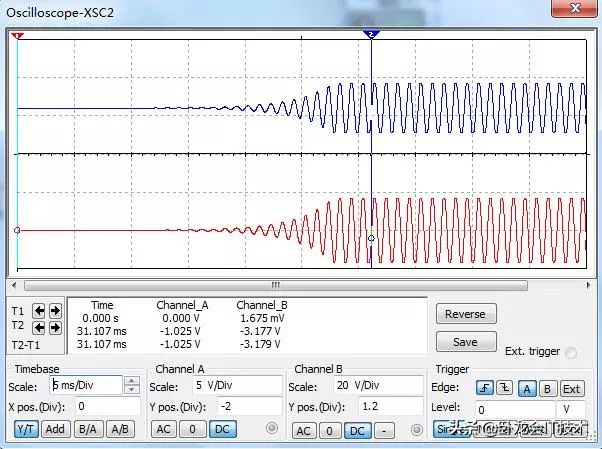Set Channel B coupling to DC
Viewport: 602px width, 449px height.
tap(357, 431)
